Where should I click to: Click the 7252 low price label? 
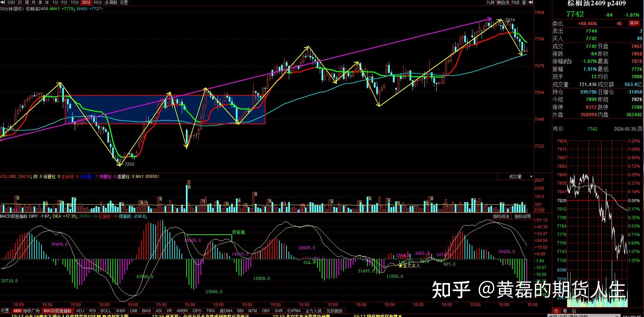click(129, 164)
